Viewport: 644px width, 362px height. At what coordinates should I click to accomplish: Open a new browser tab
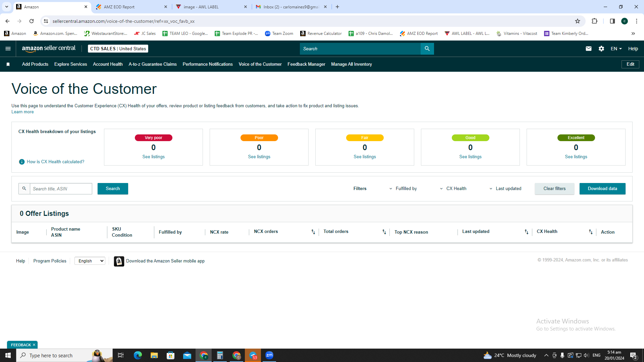point(337,7)
